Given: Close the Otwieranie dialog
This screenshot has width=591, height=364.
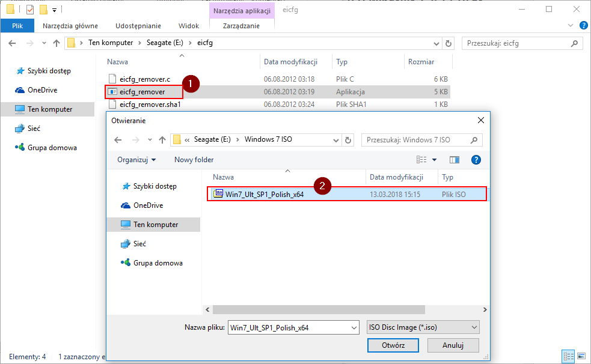Looking at the screenshot, I should tap(481, 120).
